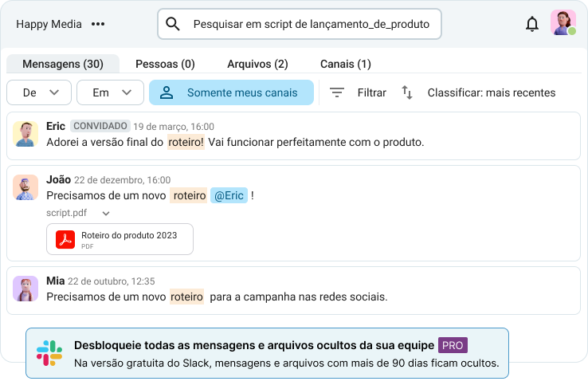Open Eric's avatar in first message
Viewport: 588px width, 385px height.
(x=25, y=134)
